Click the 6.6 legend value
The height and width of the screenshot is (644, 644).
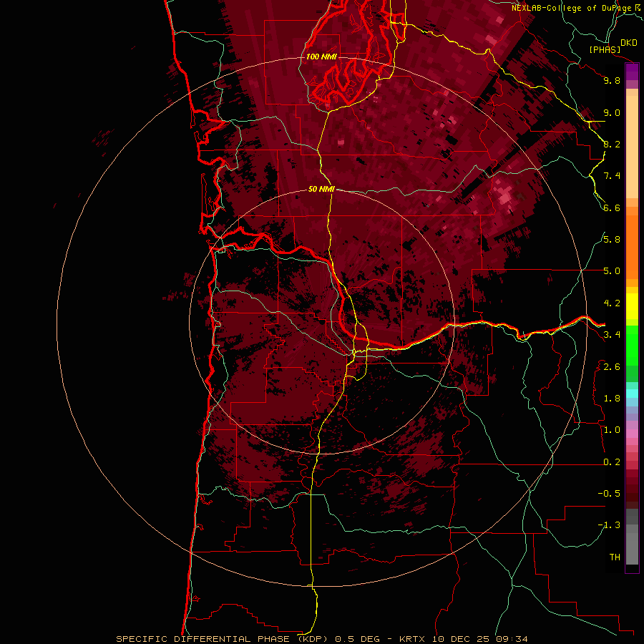[x=612, y=208]
